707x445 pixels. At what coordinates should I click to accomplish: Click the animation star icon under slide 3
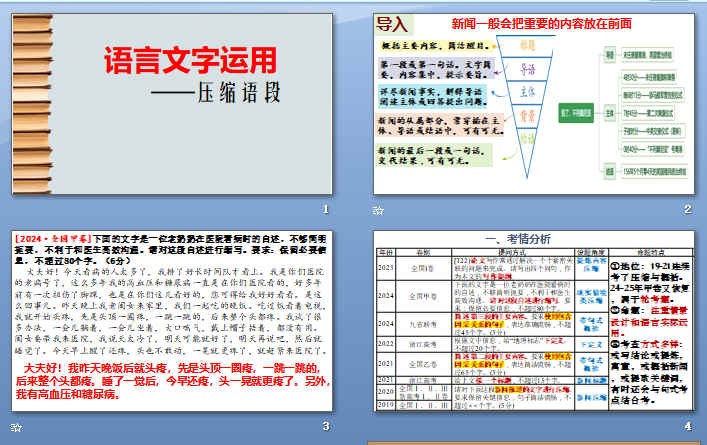tap(17, 428)
